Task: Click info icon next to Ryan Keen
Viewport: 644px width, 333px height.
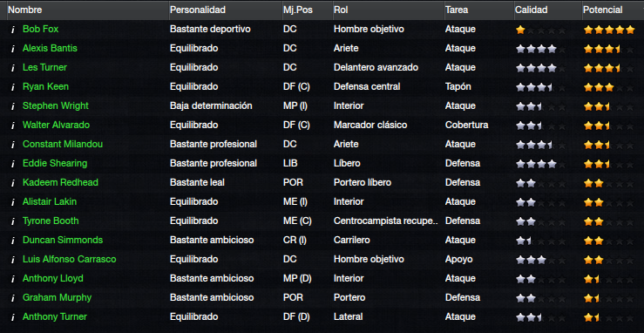Action: point(13,86)
